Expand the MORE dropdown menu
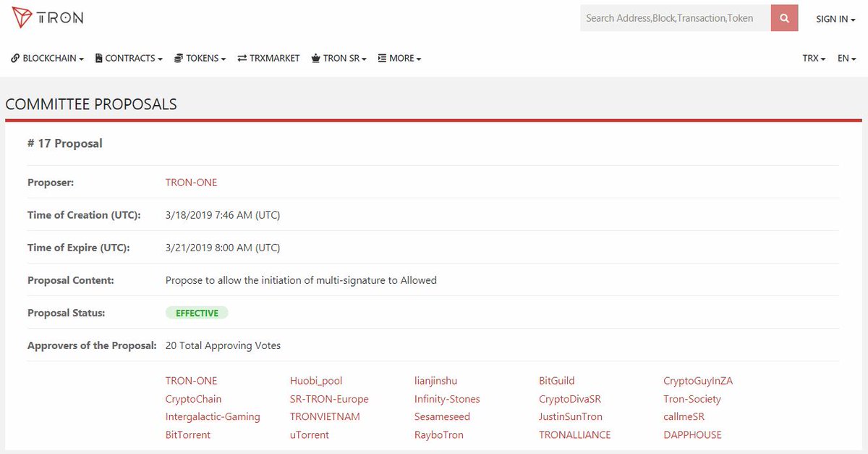Viewport: 868px width, 454px height. (x=399, y=58)
